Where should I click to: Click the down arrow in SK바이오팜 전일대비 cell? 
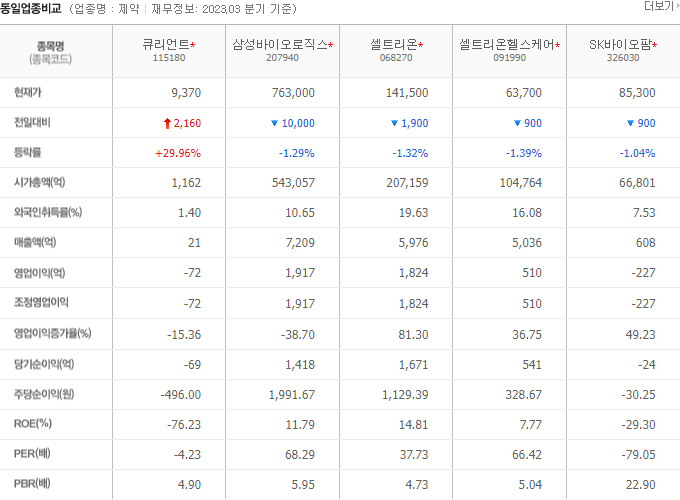(x=631, y=123)
